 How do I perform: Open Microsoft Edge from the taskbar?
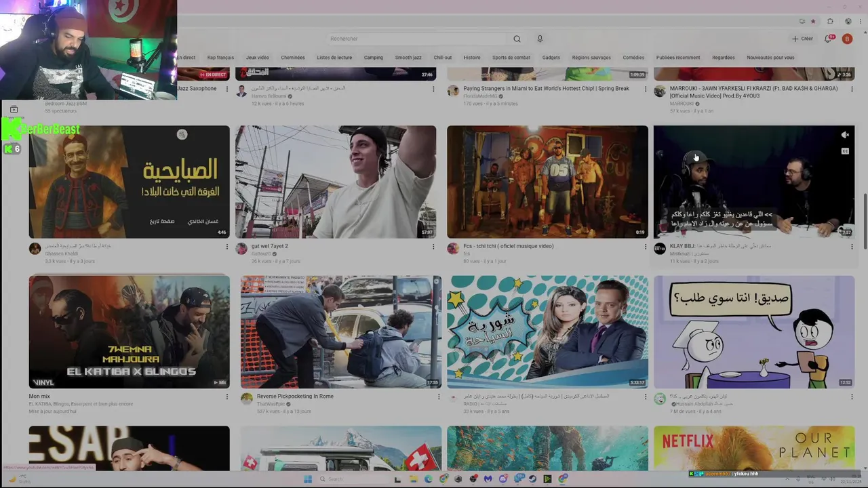point(429,479)
